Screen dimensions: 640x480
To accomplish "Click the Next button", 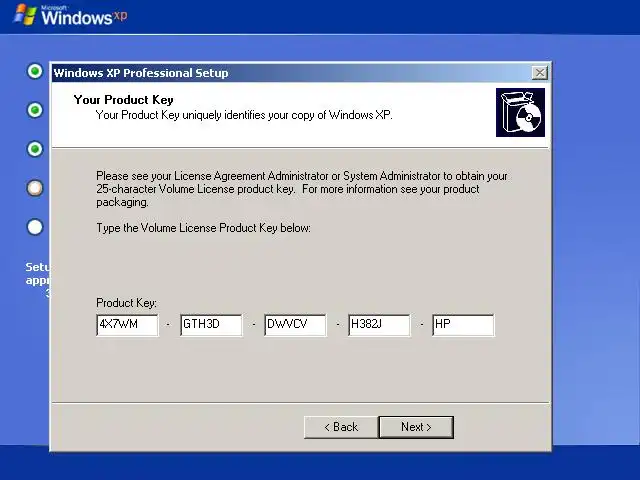I will pos(416,427).
